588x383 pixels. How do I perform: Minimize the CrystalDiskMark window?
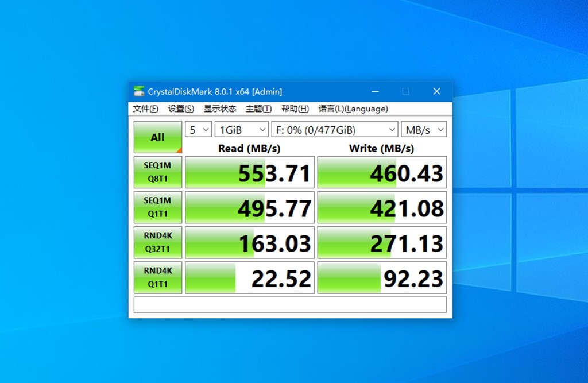[x=375, y=91]
